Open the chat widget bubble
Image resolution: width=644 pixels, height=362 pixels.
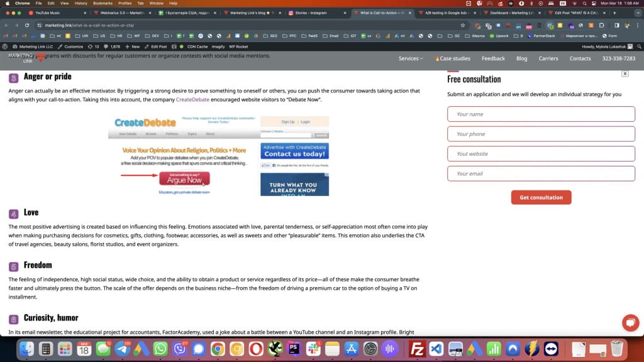point(630,322)
